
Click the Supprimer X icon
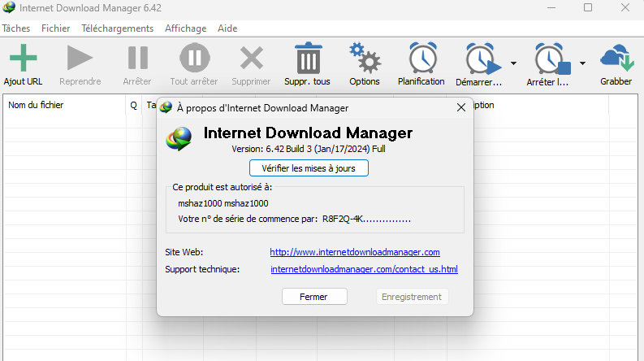click(252, 58)
